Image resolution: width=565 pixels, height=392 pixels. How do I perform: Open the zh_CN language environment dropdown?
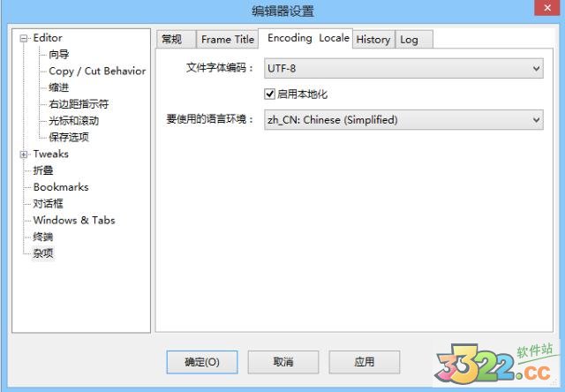pos(403,119)
